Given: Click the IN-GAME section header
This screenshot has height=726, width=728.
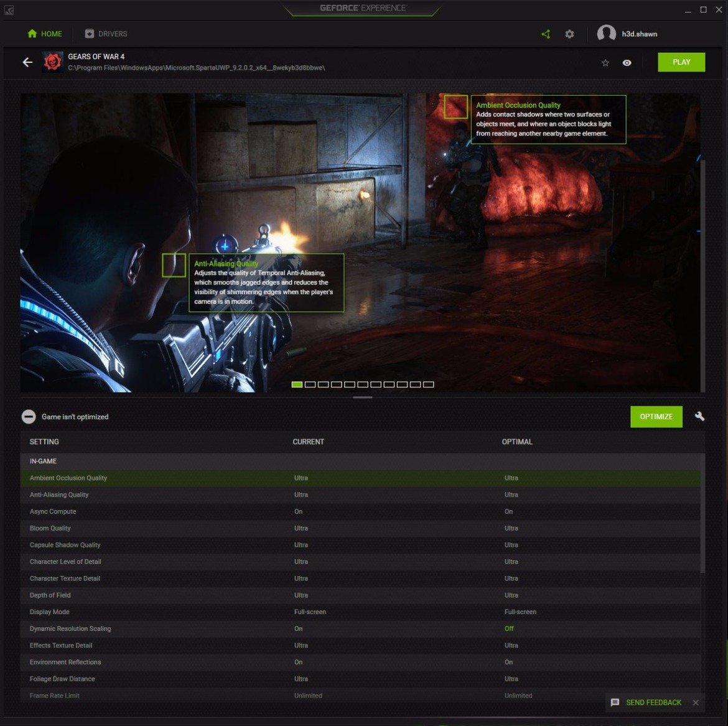Looking at the screenshot, I should [x=360, y=461].
